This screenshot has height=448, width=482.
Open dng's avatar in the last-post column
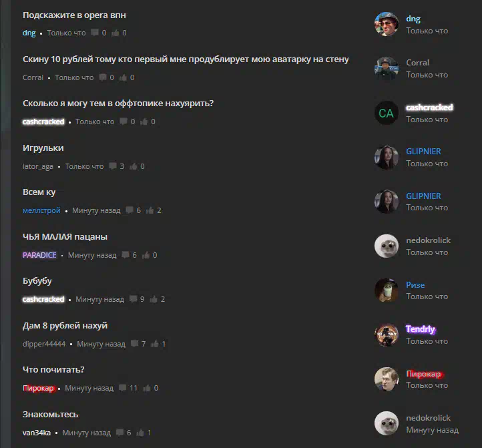coord(387,24)
